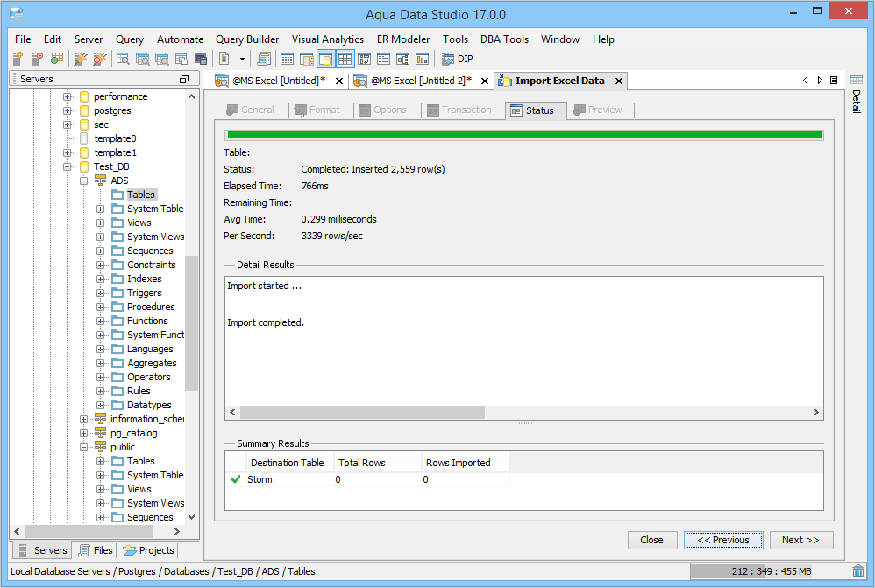
Task: Open the Visual Analytics menu
Action: (x=328, y=39)
